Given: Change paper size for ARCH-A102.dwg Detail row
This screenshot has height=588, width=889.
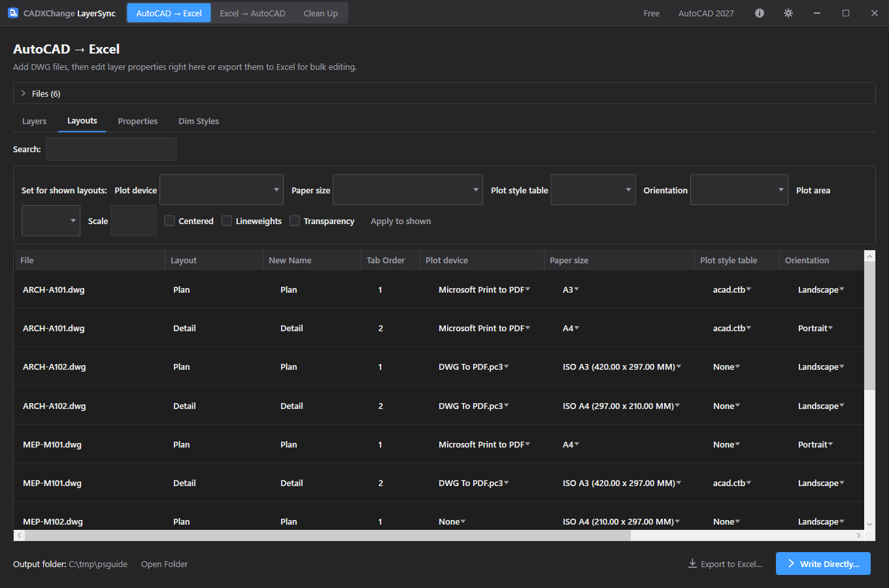Looking at the screenshot, I should pyautogui.click(x=621, y=406).
